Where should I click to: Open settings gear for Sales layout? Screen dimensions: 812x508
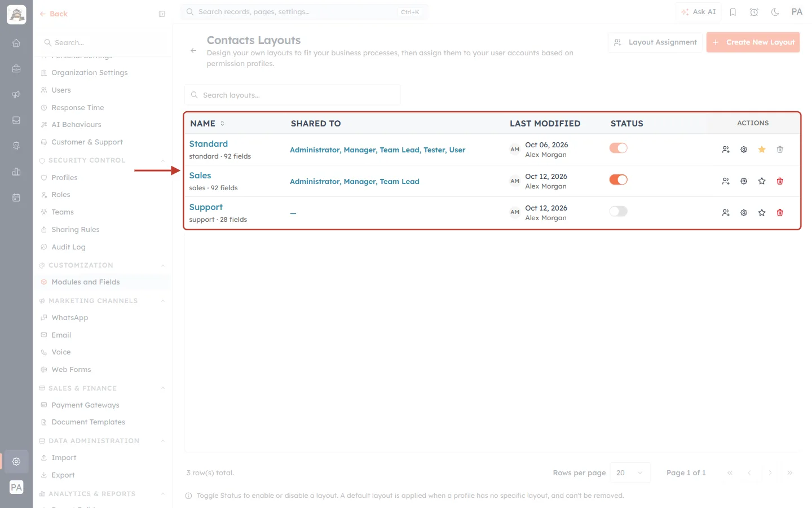coord(744,181)
